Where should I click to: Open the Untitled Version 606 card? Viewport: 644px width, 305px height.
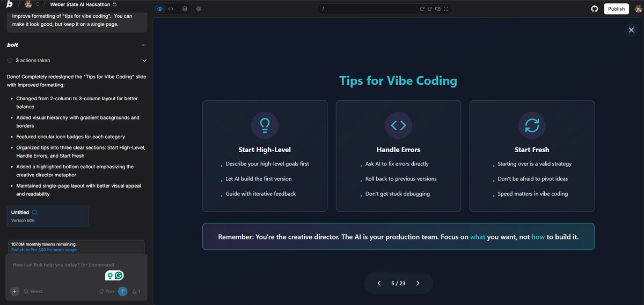pos(48,215)
